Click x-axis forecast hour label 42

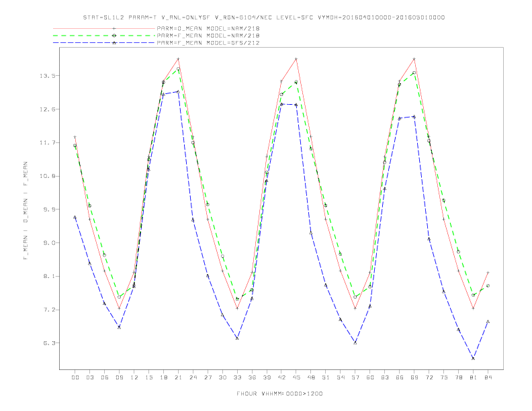pyautogui.click(x=281, y=377)
